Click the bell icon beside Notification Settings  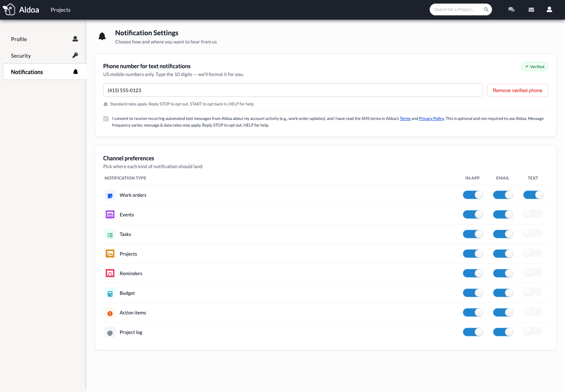pyautogui.click(x=102, y=36)
